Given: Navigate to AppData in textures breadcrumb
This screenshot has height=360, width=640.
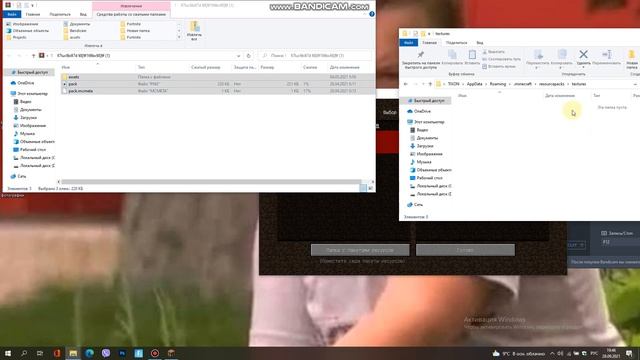Looking at the screenshot, I should [474, 84].
